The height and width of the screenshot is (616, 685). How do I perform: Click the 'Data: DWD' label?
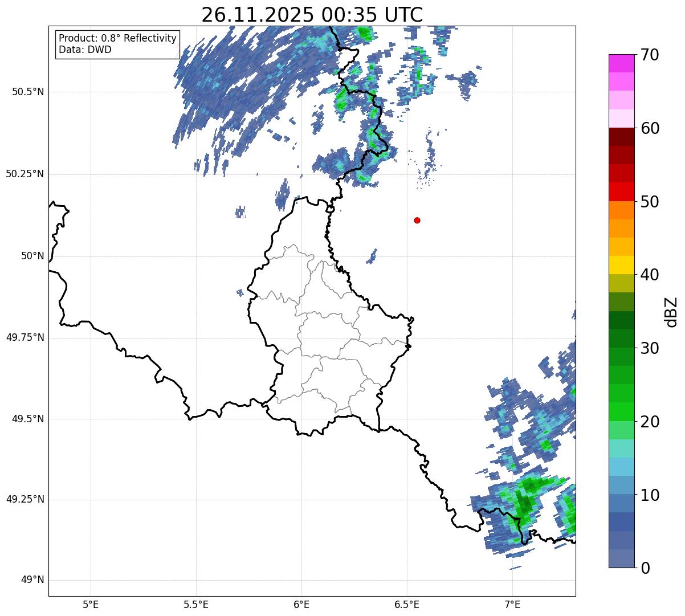click(85, 50)
